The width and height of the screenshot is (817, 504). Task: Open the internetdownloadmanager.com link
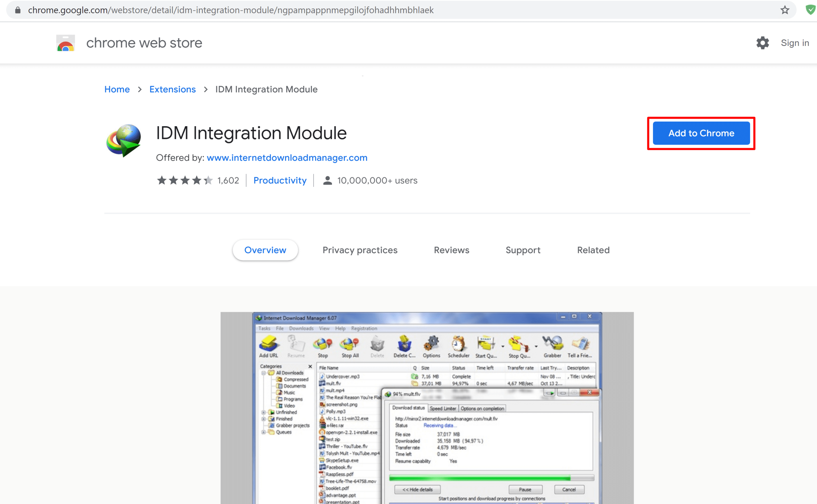287,158
